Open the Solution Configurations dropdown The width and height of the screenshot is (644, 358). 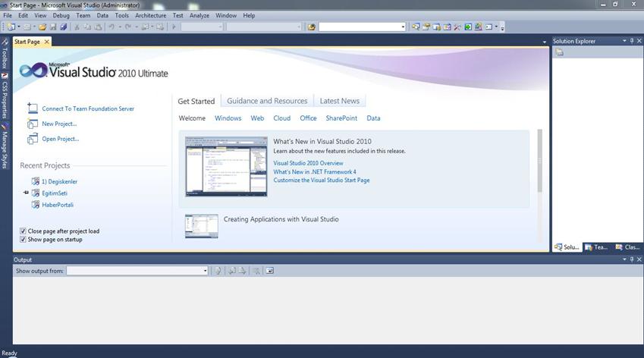(x=220, y=27)
